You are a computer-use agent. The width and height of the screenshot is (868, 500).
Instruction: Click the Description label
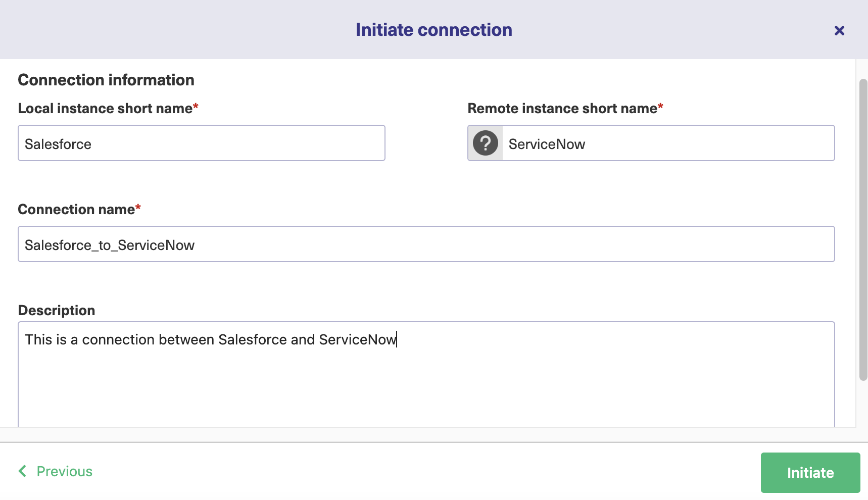pyautogui.click(x=57, y=310)
